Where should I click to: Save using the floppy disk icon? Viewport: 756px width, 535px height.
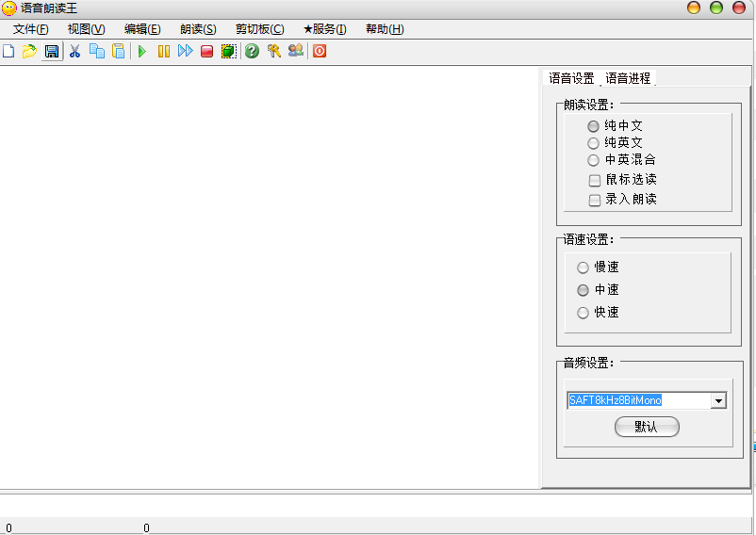tap(52, 51)
